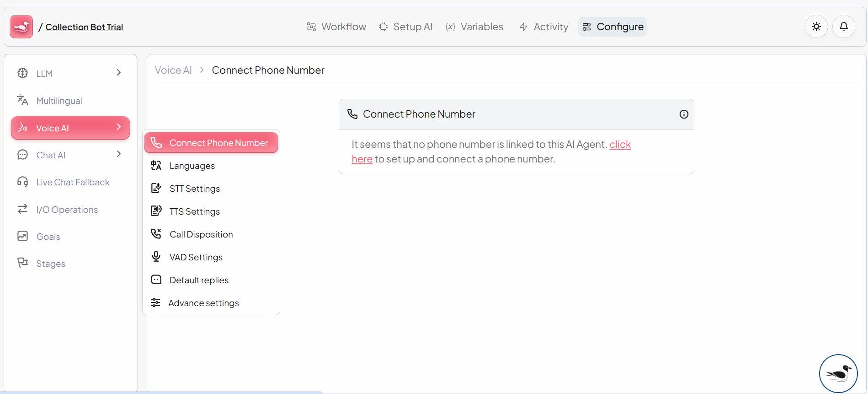The width and height of the screenshot is (868, 394).
Task: Select Live Chat Fallback in sidebar
Action: tap(73, 182)
